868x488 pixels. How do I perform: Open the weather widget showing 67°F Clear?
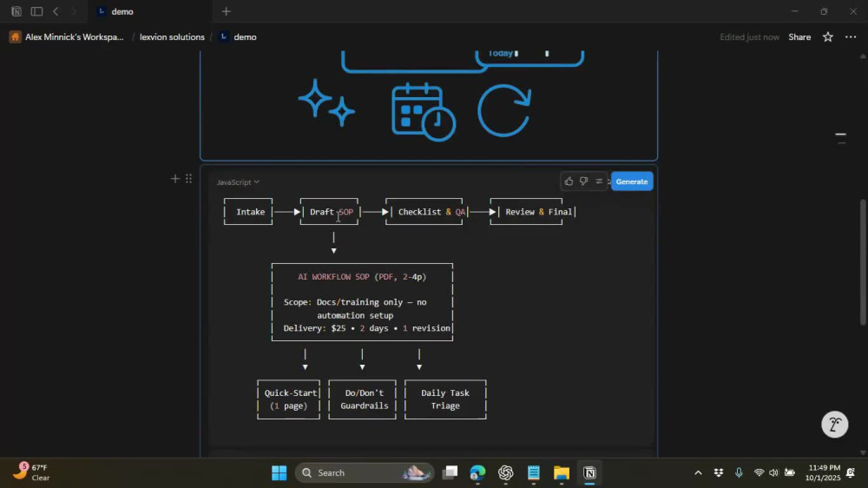[x=31, y=472]
